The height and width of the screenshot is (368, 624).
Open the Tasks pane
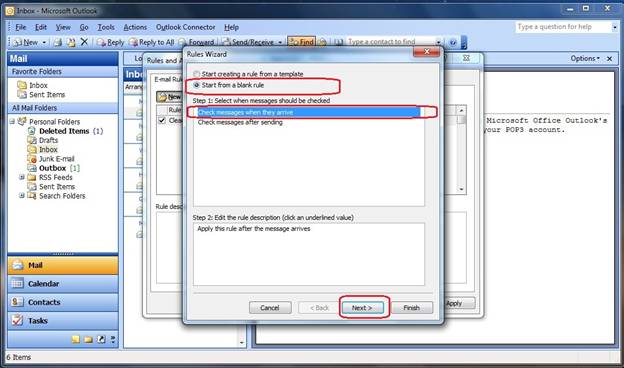[63, 320]
